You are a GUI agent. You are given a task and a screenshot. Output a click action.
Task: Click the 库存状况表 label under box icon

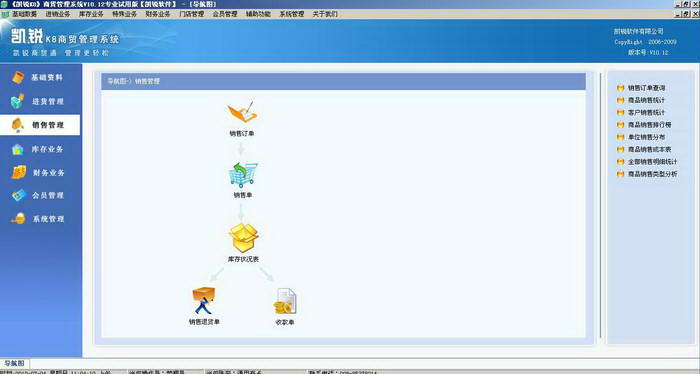(x=243, y=259)
